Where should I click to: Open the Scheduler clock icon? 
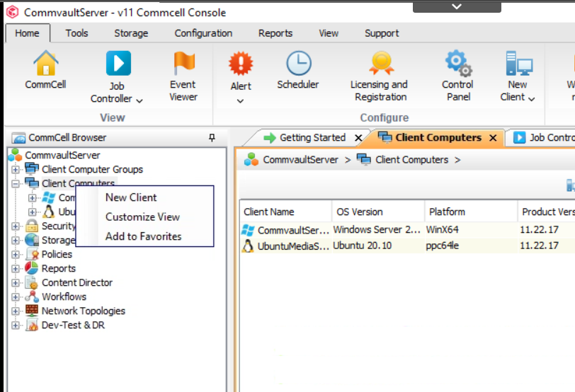[299, 64]
